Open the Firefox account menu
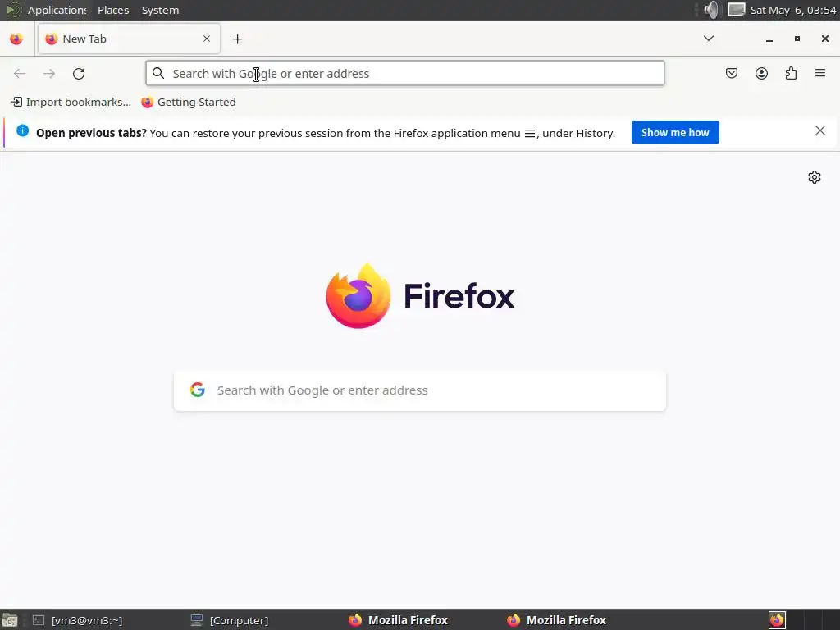The height and width of the screenshot is (630, 840). (x=762, y=73)
